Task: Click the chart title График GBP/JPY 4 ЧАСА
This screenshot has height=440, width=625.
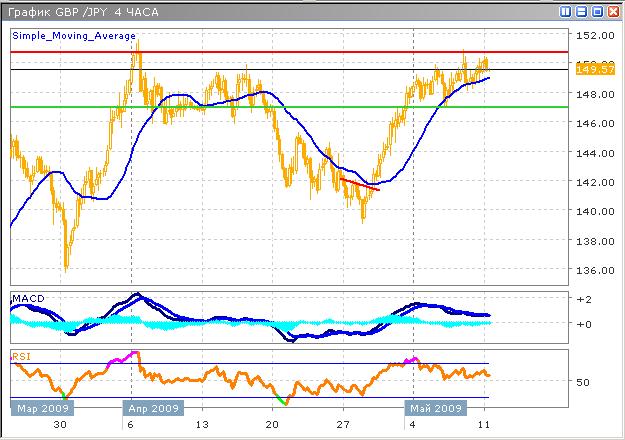Action: click(80, 11)
